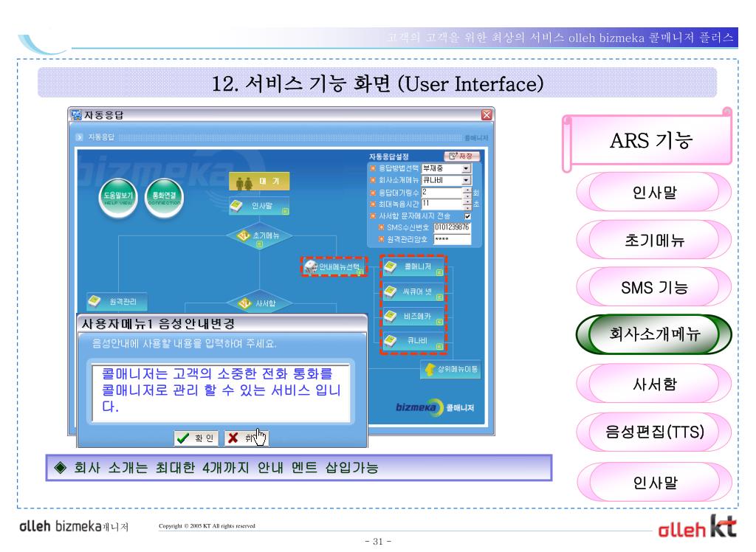
Task: Open the 원격관리 node
Action: pos(117,301)
